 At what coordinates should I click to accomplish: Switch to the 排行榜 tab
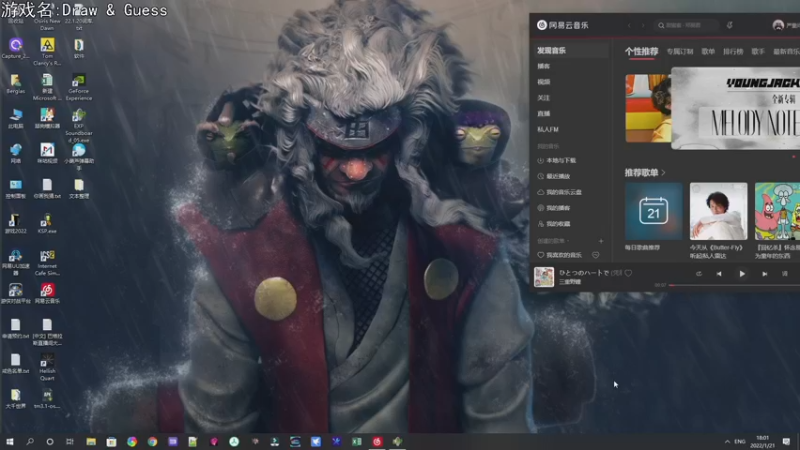click(733, 51)
